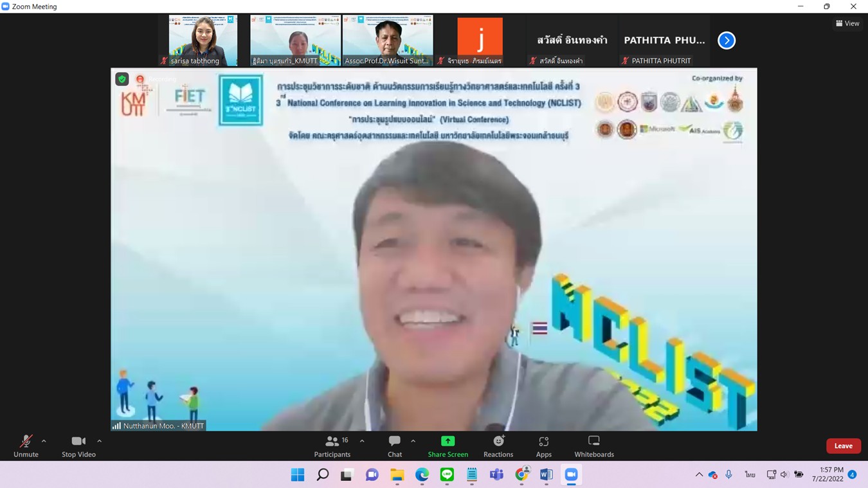
Task: Click the green encryption shield icon
Action: click(122, 79)
